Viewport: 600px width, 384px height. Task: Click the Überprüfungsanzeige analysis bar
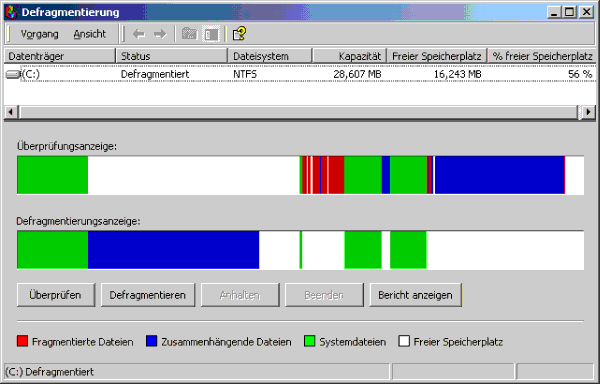[x=300, y=175]
